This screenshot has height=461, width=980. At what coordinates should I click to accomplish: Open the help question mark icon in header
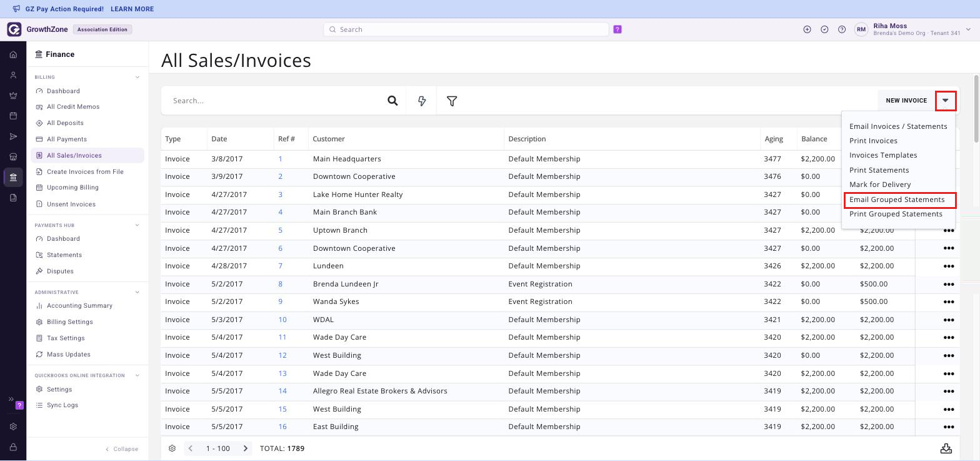pos(842,29)
